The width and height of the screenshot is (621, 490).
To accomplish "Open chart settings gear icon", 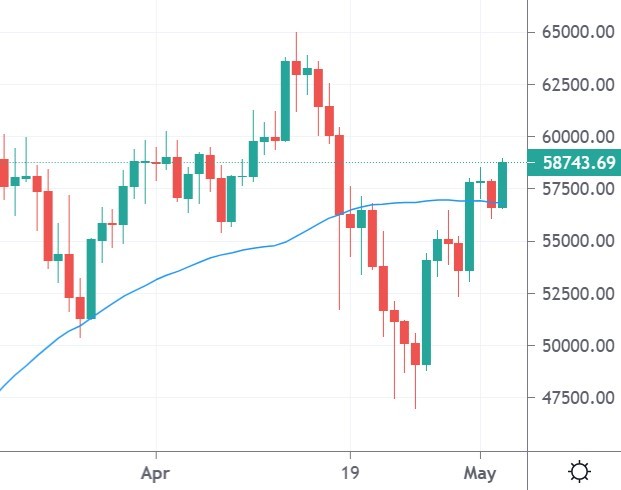I will (578, 471).
